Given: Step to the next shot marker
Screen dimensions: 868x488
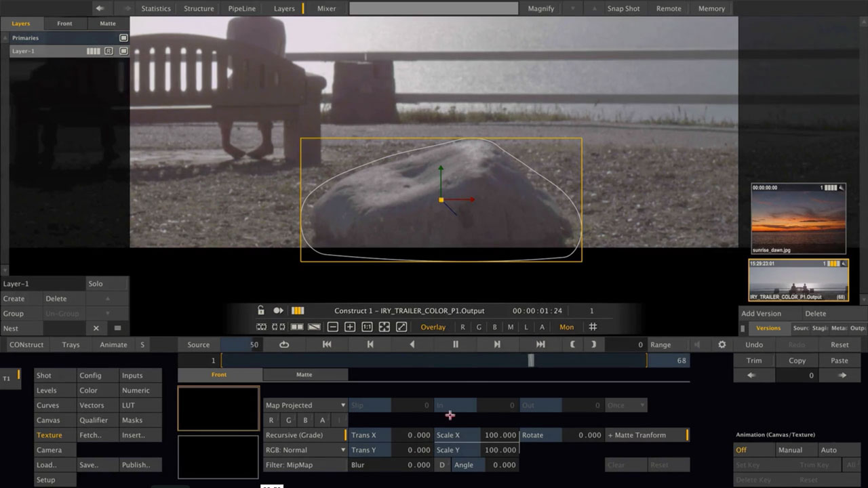Looking at the screenshot, I should click(497, 344).
